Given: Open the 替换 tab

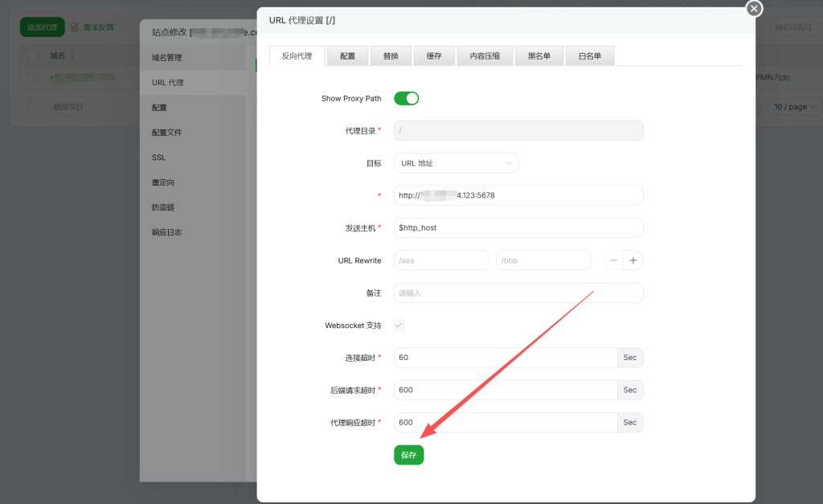Looking at the screenshot, I should (391, 56).
